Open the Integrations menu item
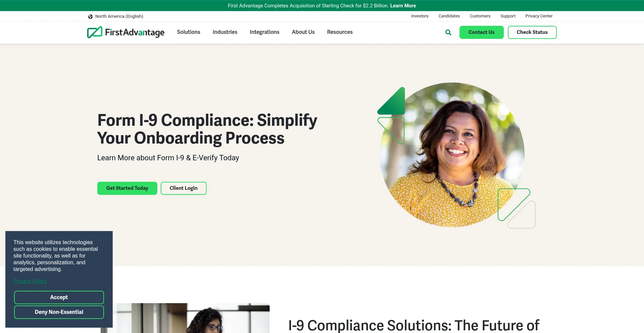Image resolution: width=644 pixels, height=333 pixels. tap(264, 32)
